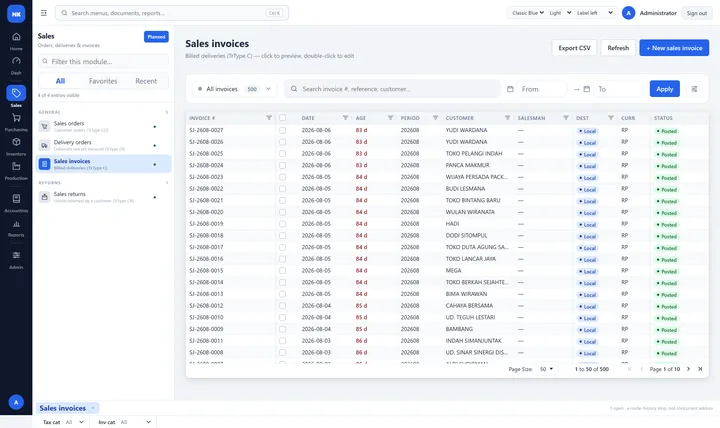Open the Light mode dropdown
The width and height of the screenshot is (720, 428).
click(x=560, y=13)
